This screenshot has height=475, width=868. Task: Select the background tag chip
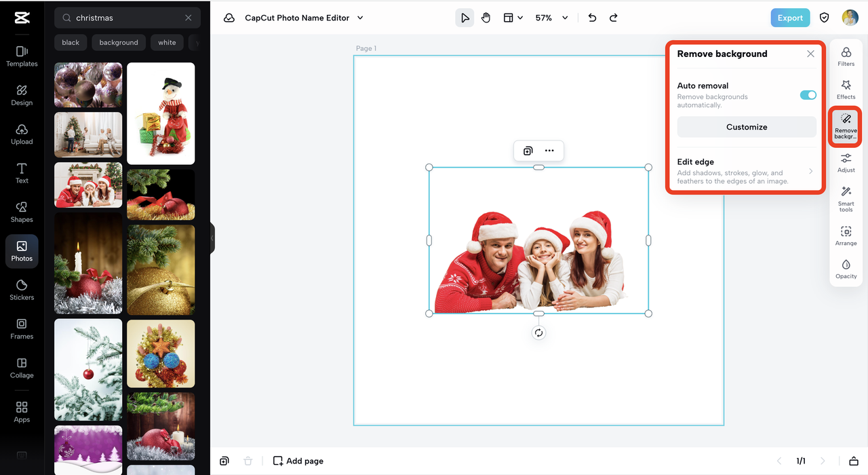(119, 42)
